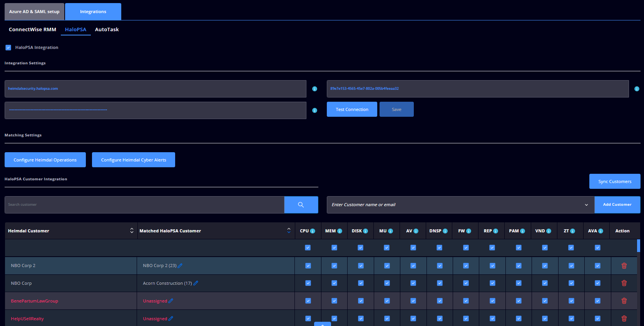Show info for the FW column
Viewport: 644px width, 326px height.
(468, 231)
